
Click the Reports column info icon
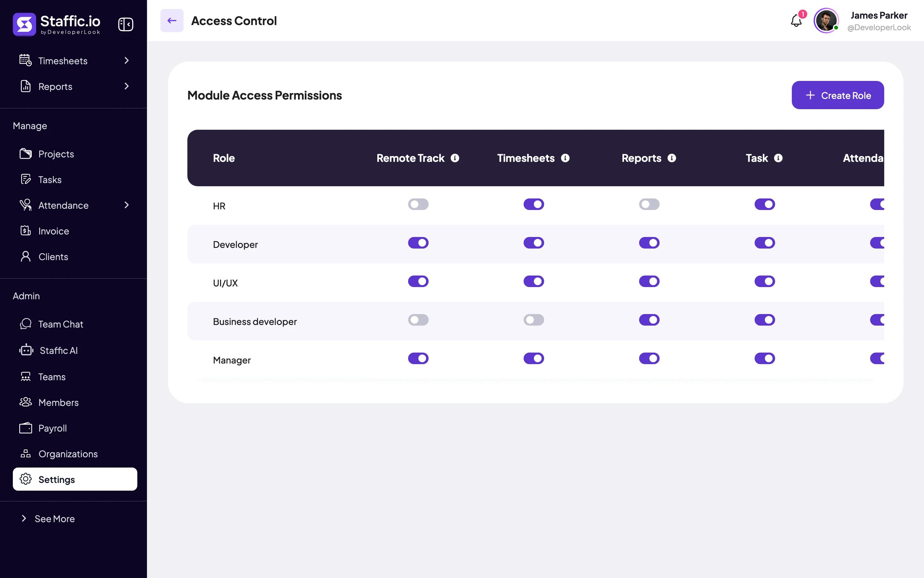click(672, 158)
